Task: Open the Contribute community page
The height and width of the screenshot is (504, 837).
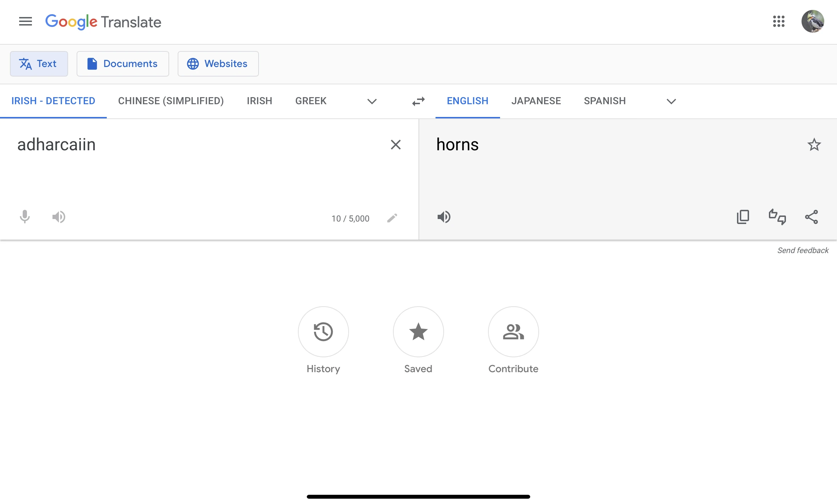Action: 513,332
